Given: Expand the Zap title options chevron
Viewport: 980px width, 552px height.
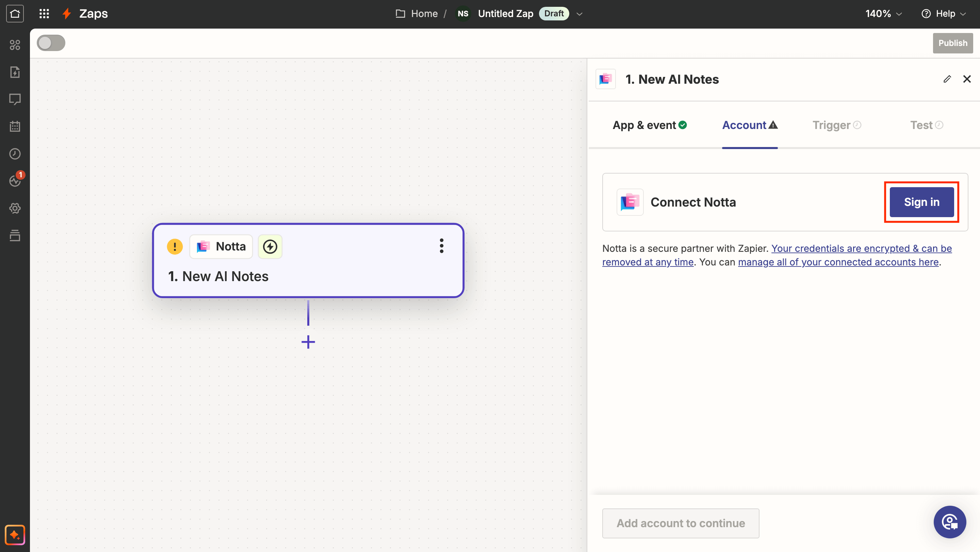Looking at the screenshot, I should point(579,14).
